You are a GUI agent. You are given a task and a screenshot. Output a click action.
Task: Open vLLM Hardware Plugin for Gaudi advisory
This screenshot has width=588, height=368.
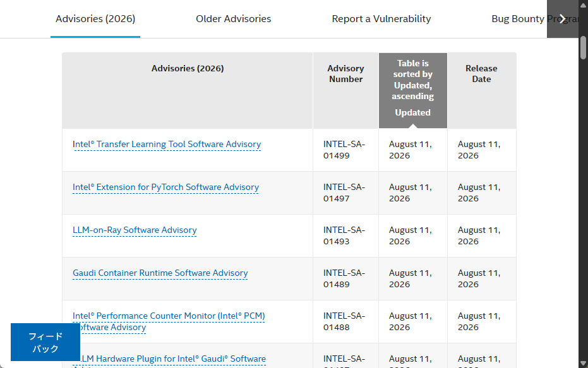172,359
